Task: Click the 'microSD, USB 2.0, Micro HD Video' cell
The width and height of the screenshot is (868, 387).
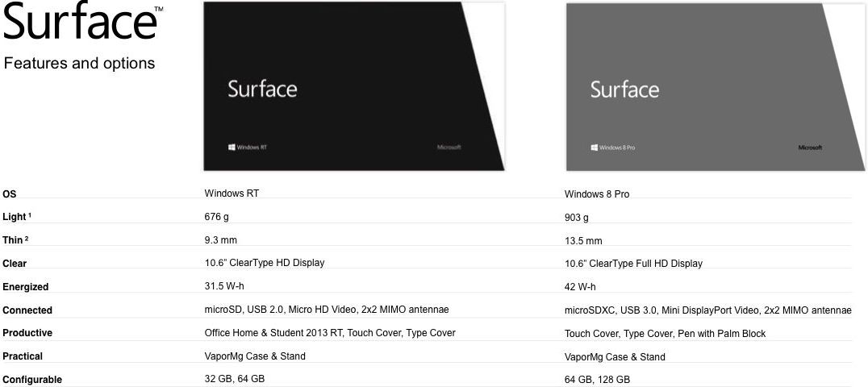Action: (327, 310)
